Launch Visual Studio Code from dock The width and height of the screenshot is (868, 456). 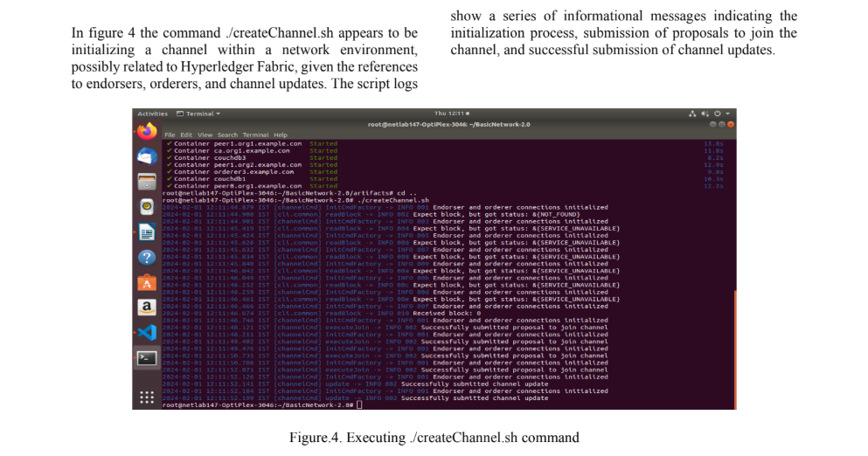[147, 333]
